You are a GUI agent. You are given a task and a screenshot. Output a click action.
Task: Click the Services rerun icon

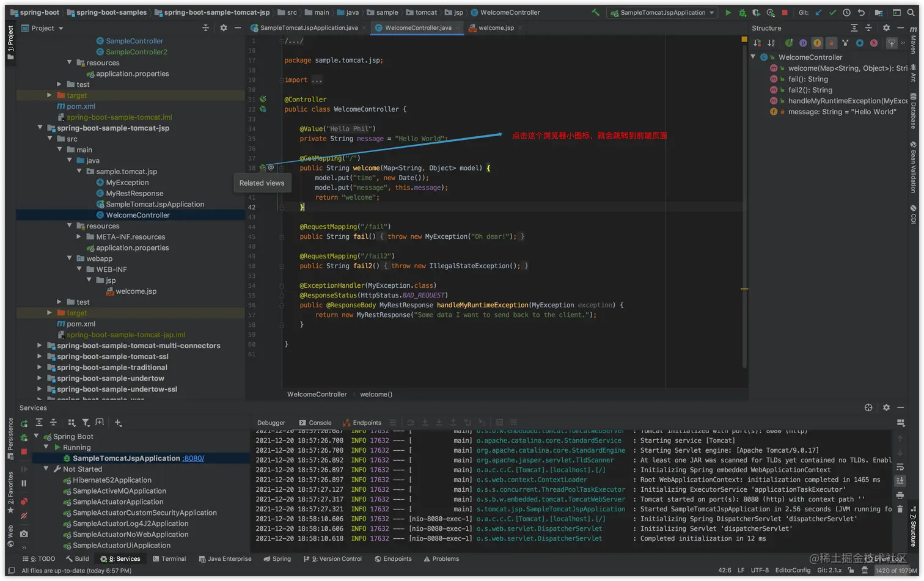click(24, 423)
